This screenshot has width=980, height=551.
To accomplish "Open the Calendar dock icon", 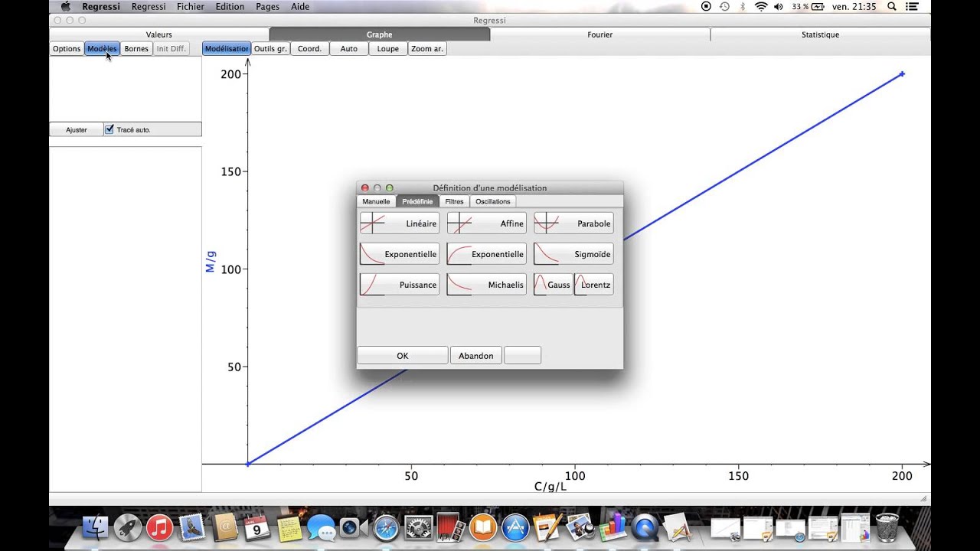I will tap(257, 527).
